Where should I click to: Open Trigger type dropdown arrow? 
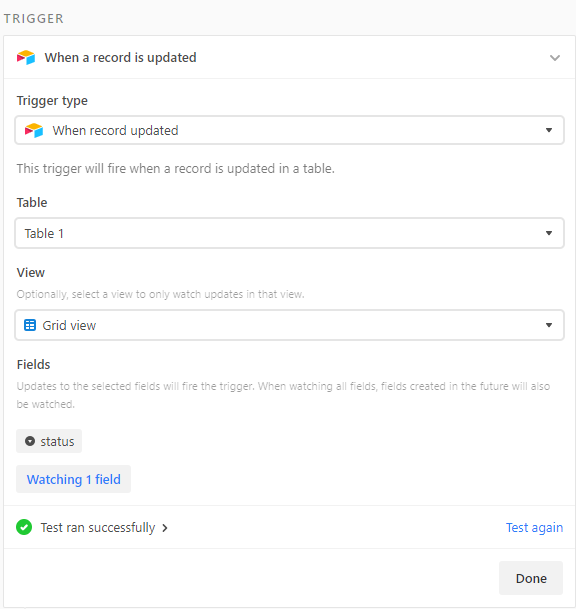coord(549,130)
